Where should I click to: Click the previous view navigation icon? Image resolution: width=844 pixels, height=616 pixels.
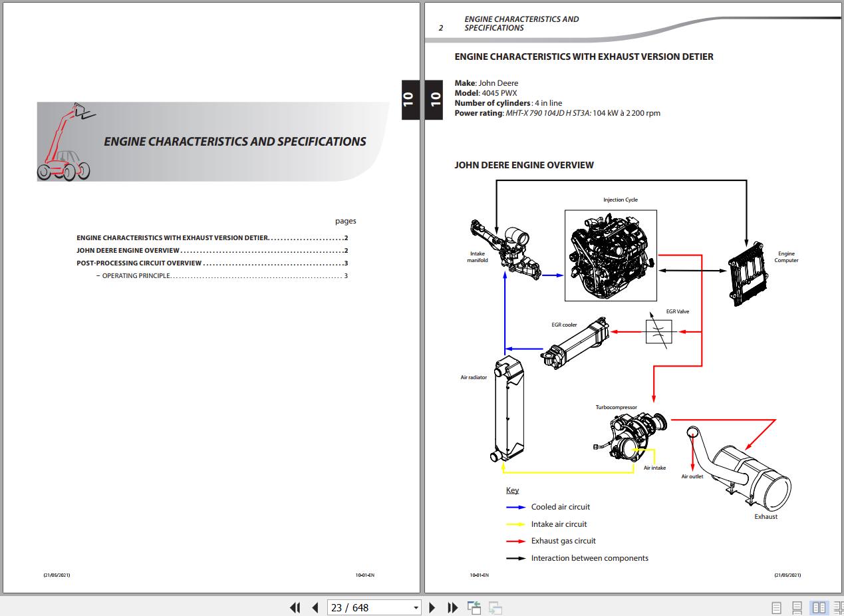pyautogui.click(x=474, y=607)
